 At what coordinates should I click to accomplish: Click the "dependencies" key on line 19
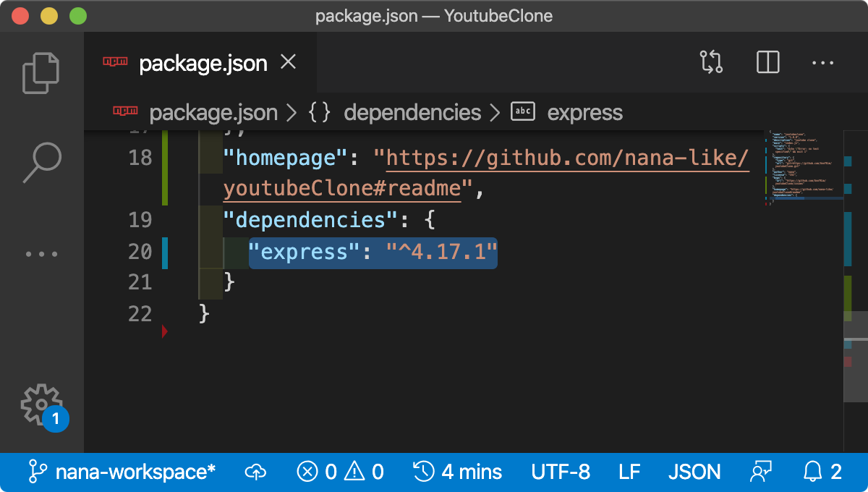[x=312, y=219]
